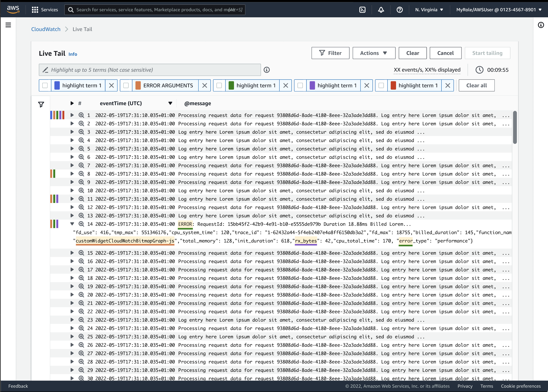Click magnifier zoom icon on log row 1
Image resolution: width=548 pixels, height=392 pixels.
tap(81, 115)
